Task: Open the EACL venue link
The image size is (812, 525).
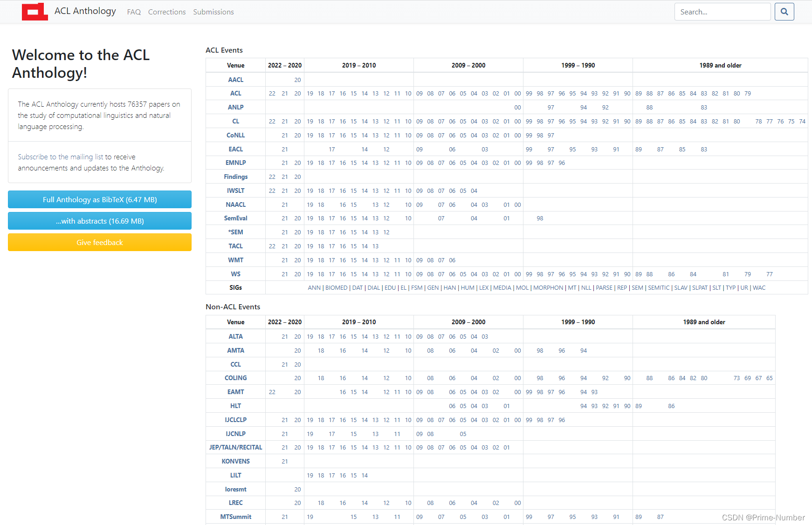Action: [236, 149]
